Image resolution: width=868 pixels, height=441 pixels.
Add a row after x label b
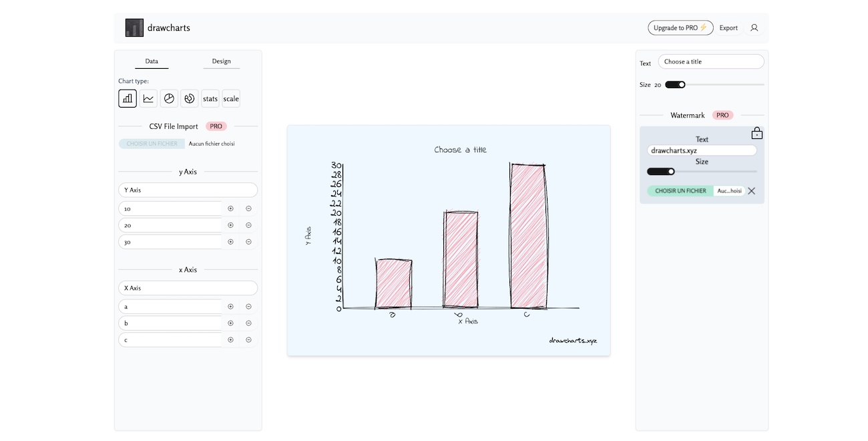coord(230,323)
